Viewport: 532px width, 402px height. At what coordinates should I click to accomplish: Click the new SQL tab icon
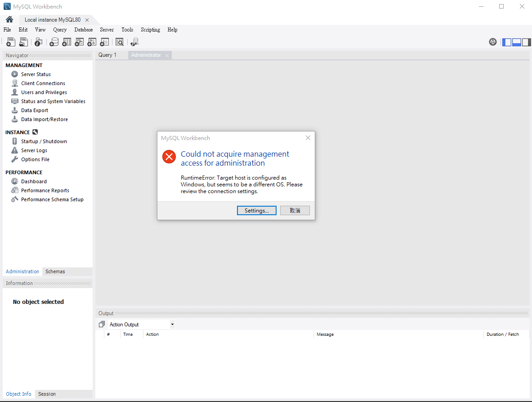tap(11, 42)
